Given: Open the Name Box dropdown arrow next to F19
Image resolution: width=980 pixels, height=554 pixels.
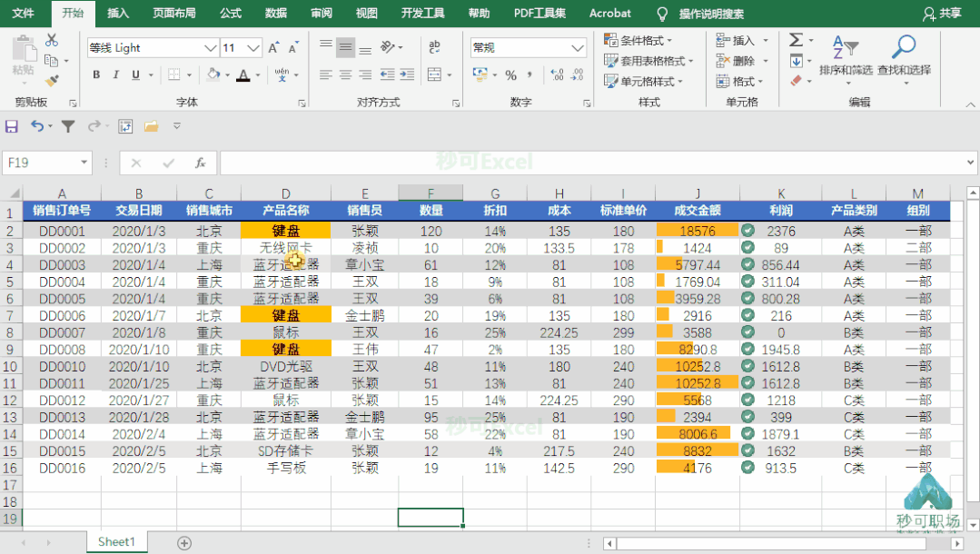Looking at the screenshot, I should tap(84, 163).
